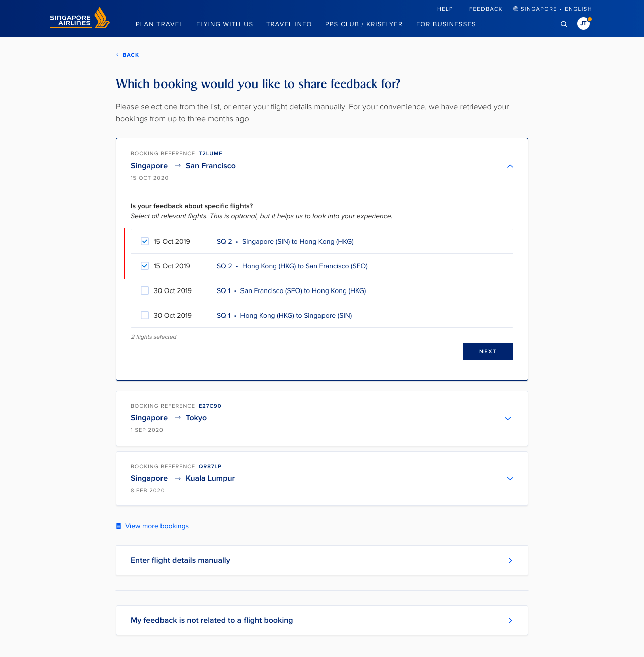Open Enter flight details manually arrow
This screenshot has width=644, height=657.
(510, 560)
